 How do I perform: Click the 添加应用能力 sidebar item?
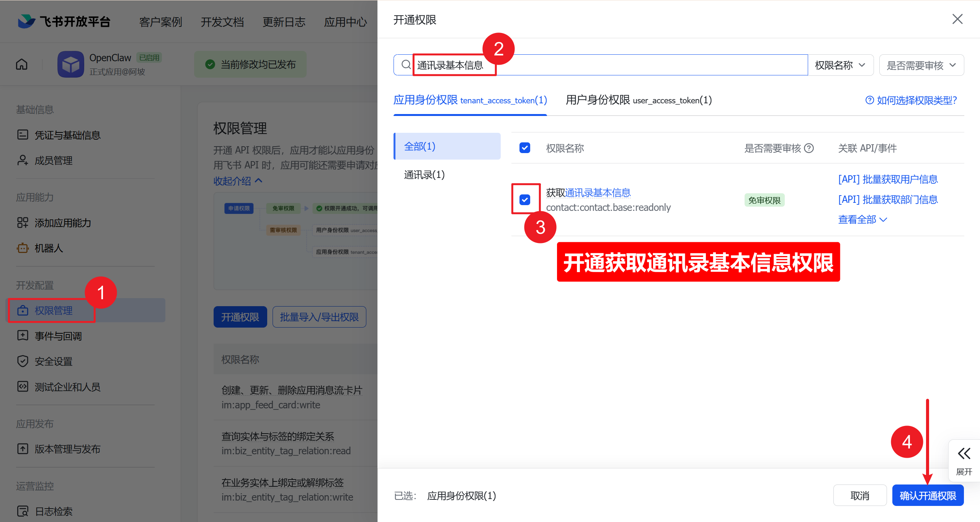click(63, 223)
